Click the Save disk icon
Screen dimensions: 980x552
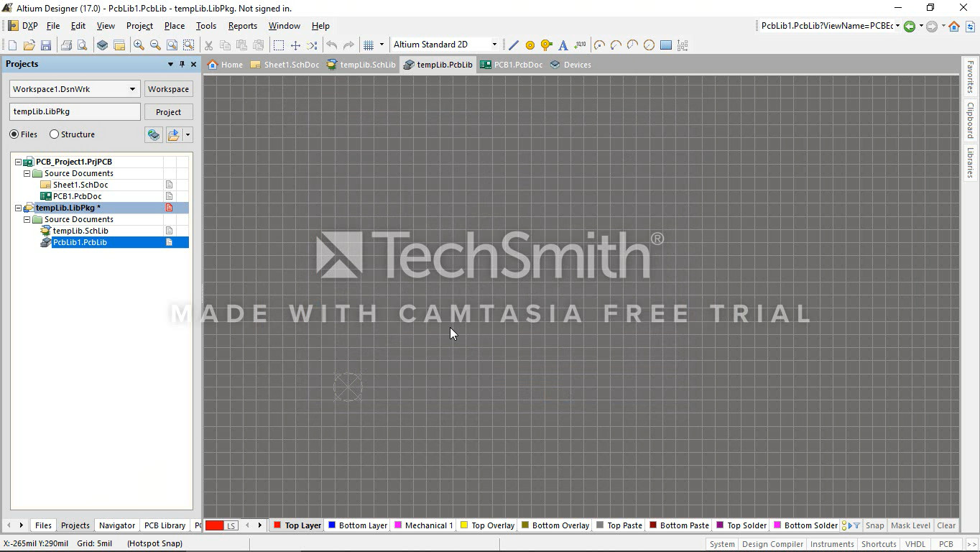(46, 45)
